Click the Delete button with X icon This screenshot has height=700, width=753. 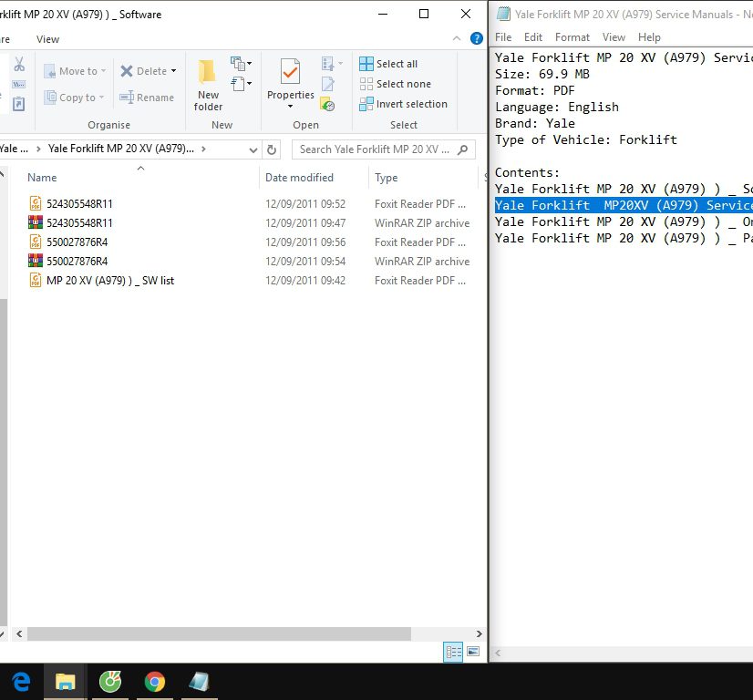(143, 71)
